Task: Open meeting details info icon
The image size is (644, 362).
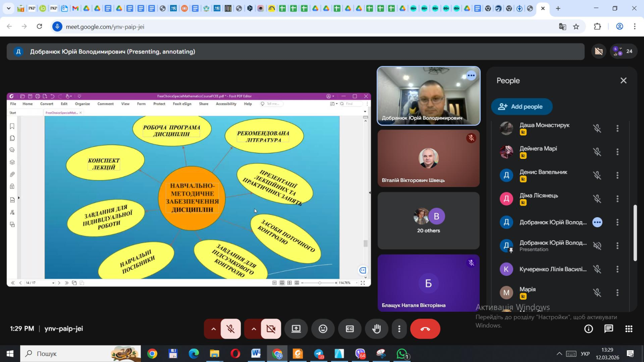Action: (588, 329)
